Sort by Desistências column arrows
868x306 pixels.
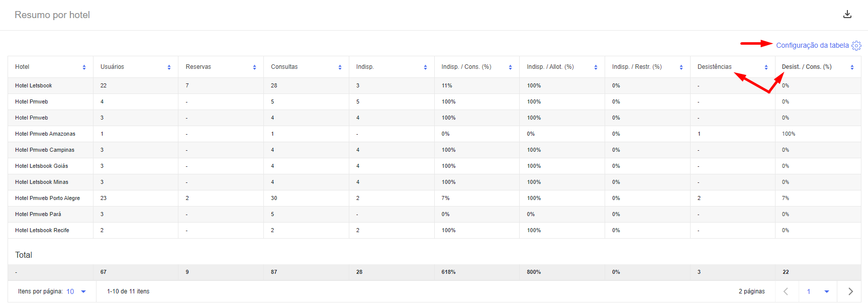coord(766,67)
